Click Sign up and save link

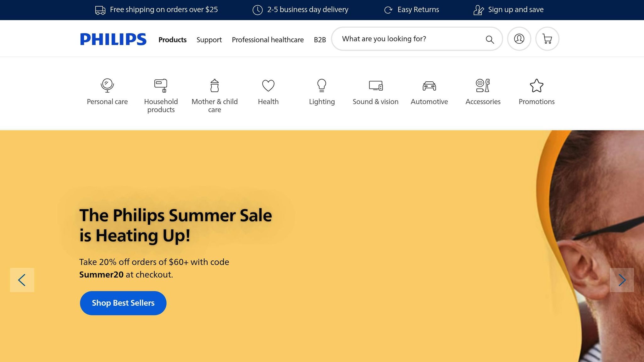(x=516, y=10)
